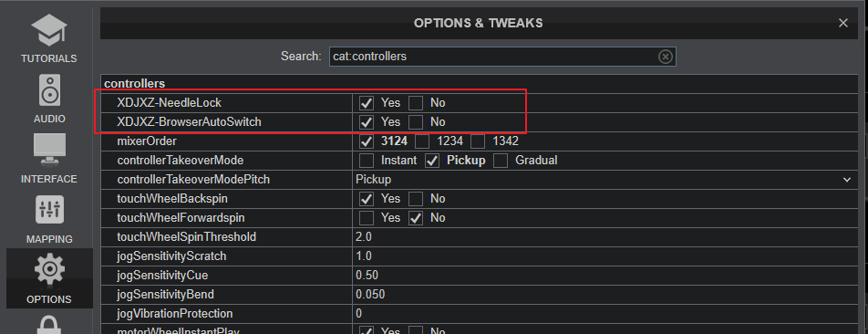Open the Audio speaker icon settings
This screenshot has width=868, height=334.
(x=49, y=90)
